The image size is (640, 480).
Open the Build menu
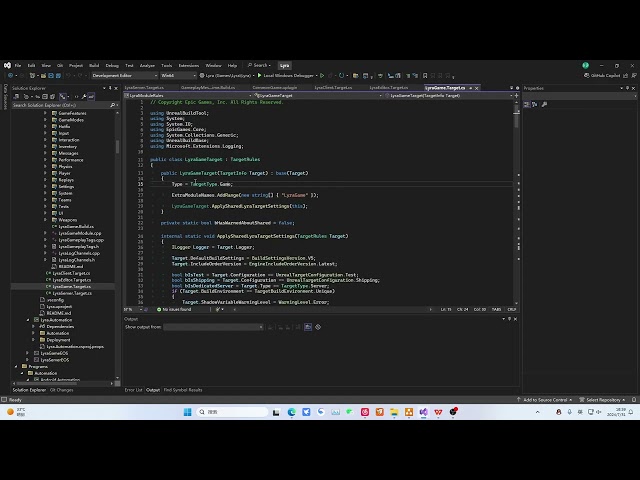pyautogui.click(x=94, y=65)
